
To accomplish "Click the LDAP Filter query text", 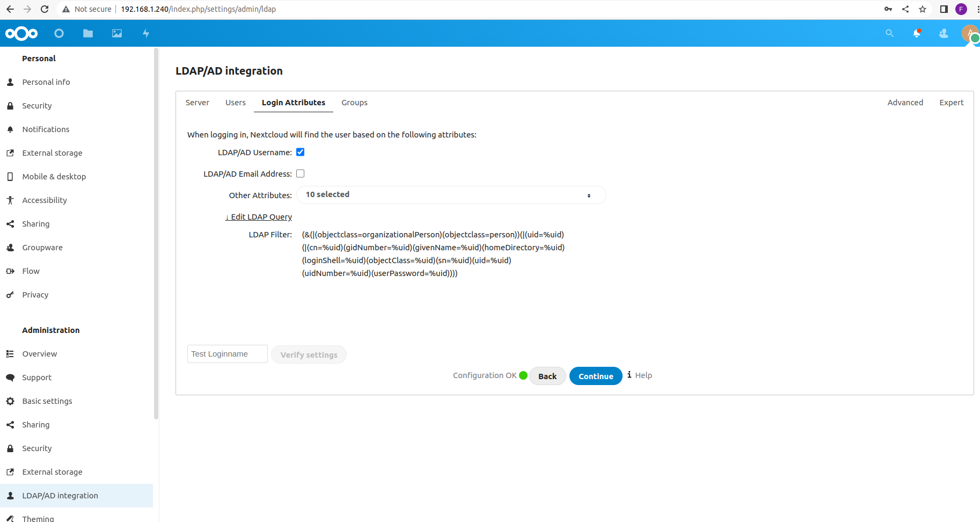I will (x=433, y=254).
